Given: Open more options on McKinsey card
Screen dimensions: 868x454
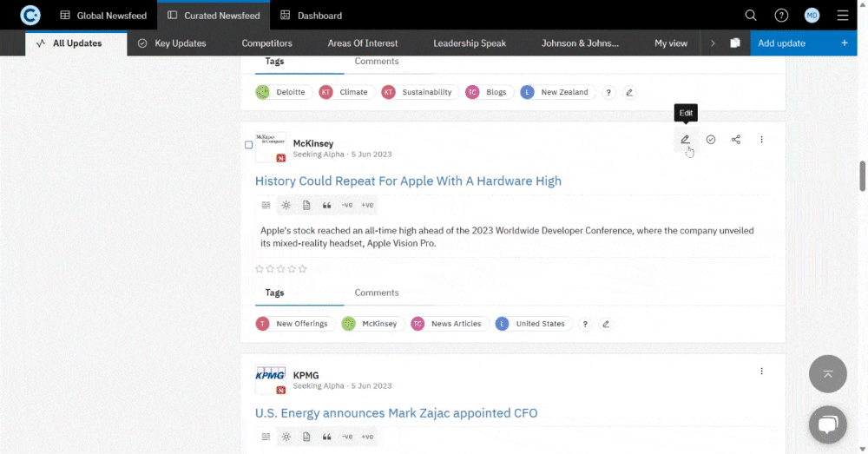Looking at the screenshot, I should tap(761, 140).
